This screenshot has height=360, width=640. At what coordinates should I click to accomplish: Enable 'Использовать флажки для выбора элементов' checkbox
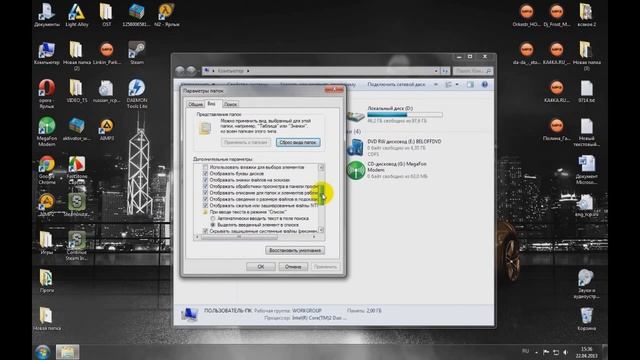pos(205,167)
